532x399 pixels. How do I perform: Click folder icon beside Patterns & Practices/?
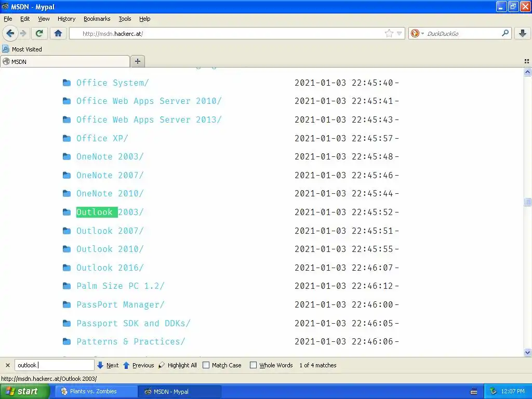click(x=67, y=342)
